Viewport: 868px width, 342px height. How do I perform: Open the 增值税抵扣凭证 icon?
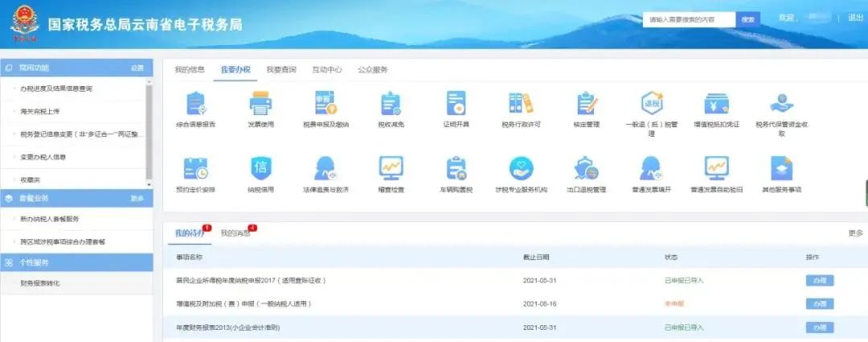[716, 104]
